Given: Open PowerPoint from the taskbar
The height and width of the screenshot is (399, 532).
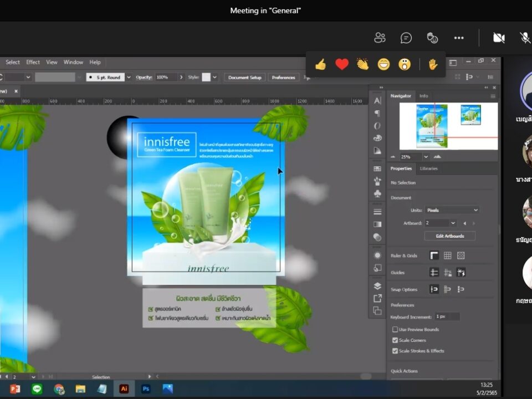Looking at the screenshot, I should coord(14,388).
